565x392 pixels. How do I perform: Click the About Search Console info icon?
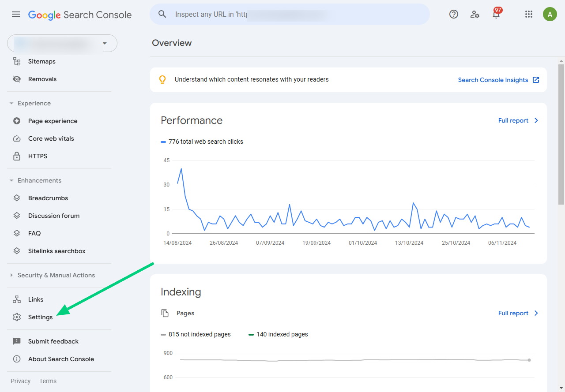point(17,359)
